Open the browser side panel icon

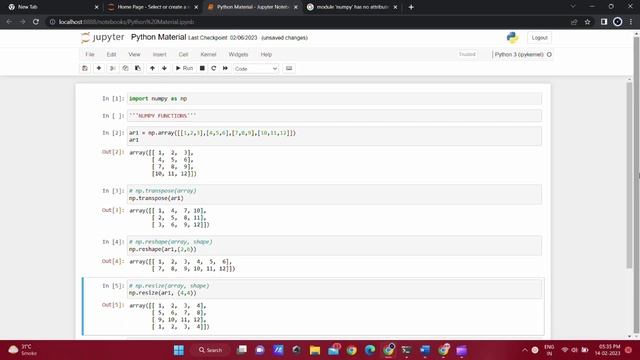[x=604, y=22]
